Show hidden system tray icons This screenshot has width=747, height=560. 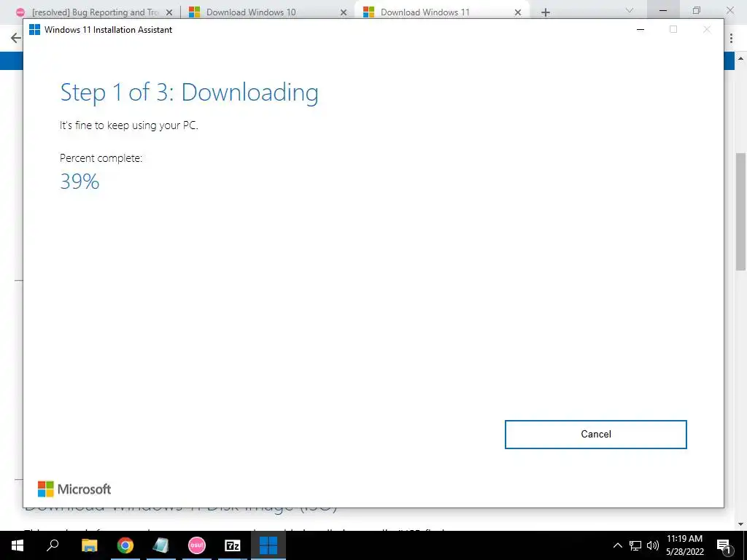tap(617, 545)
